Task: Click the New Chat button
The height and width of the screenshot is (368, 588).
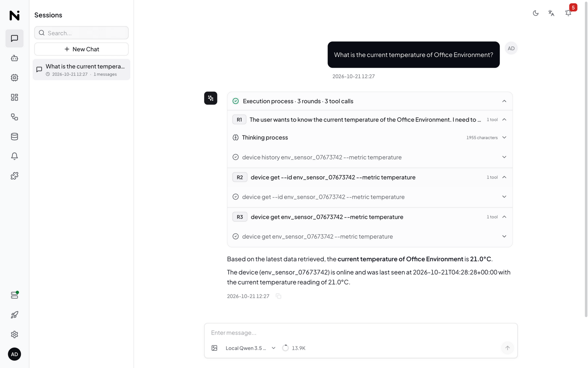Action: (x=81, y=49)
